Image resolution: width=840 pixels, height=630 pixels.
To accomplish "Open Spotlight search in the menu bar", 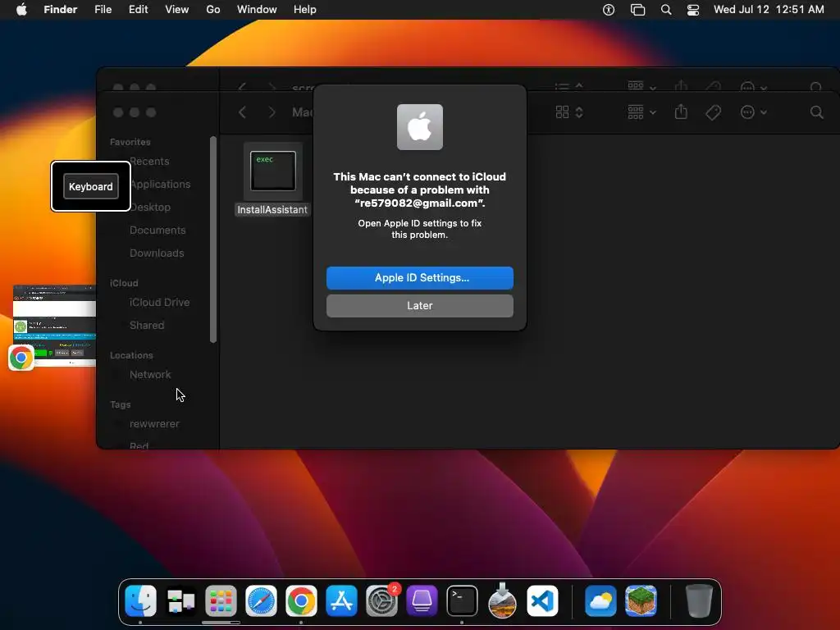I will pyautogui.click(x=666, y=10).
